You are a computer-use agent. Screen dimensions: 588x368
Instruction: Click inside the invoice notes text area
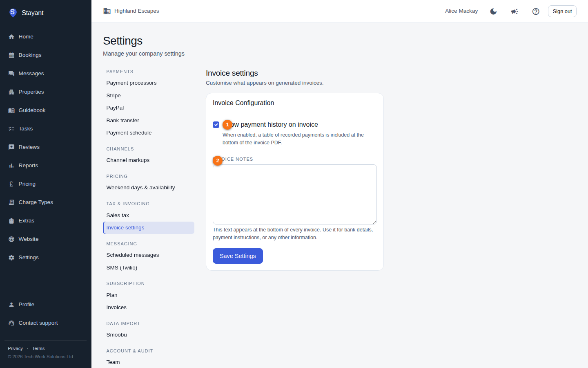(x=295, y=194)
